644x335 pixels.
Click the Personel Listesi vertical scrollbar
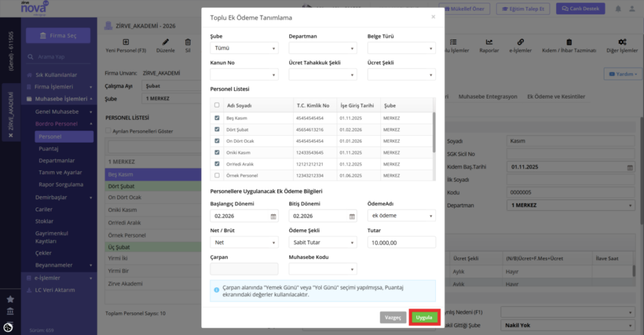coord(434,132)
